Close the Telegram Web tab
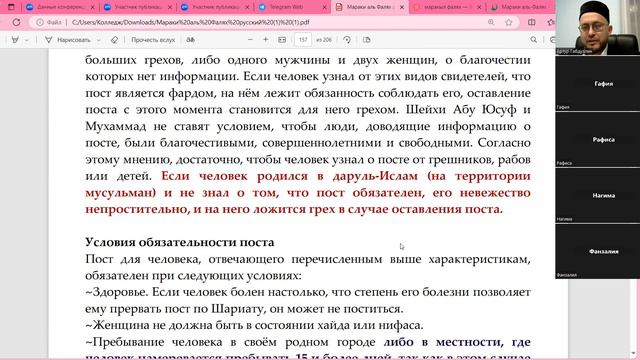Screen dimensions: 640x360 click(325, 7)
